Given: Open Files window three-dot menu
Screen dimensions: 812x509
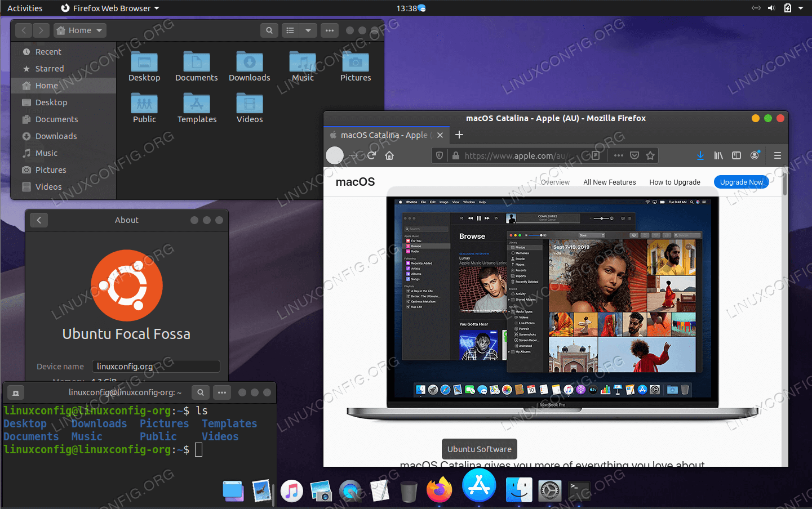Looking at the screenshot, I should click(330, 30).
